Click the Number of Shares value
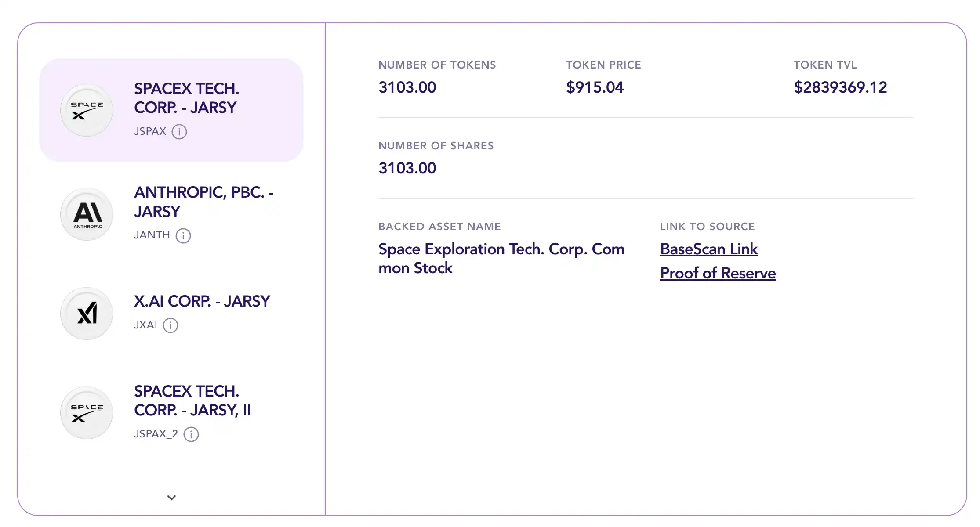This screenshot has width=980, height=527. click(x=407, y=168)
